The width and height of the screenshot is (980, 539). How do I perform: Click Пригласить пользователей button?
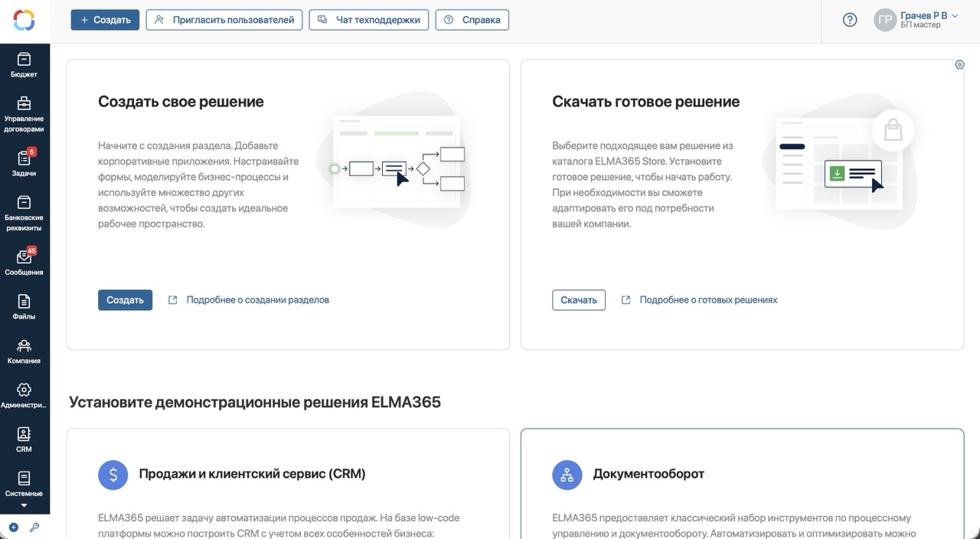[x=224, y=20]
